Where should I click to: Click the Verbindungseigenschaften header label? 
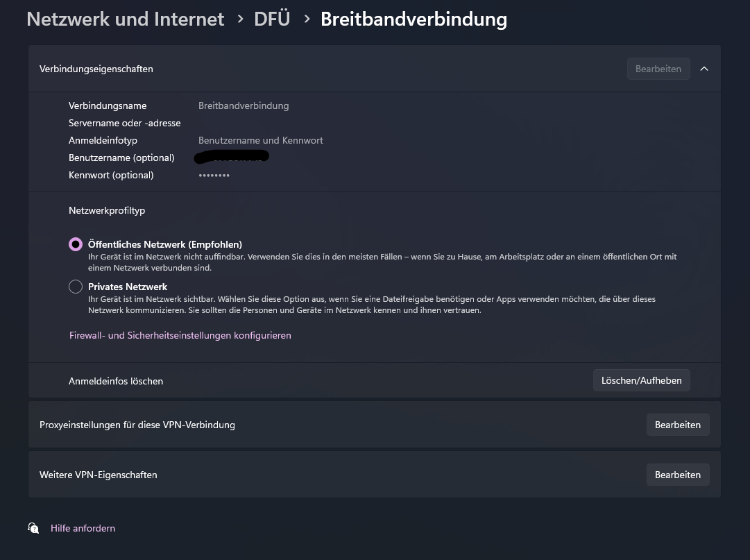click(x=96, y=69)
